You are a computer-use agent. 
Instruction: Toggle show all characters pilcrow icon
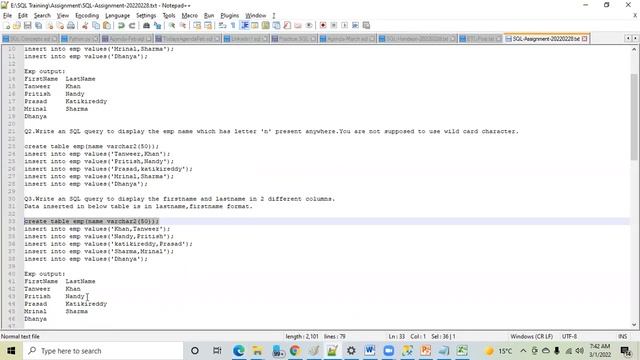(233, 26)
